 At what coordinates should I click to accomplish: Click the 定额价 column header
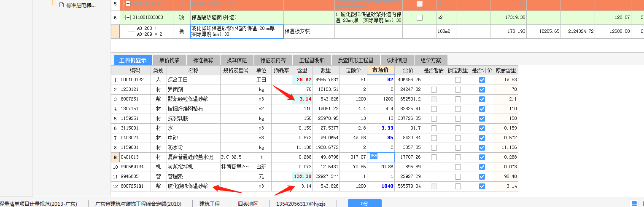[x=353, y=70]
